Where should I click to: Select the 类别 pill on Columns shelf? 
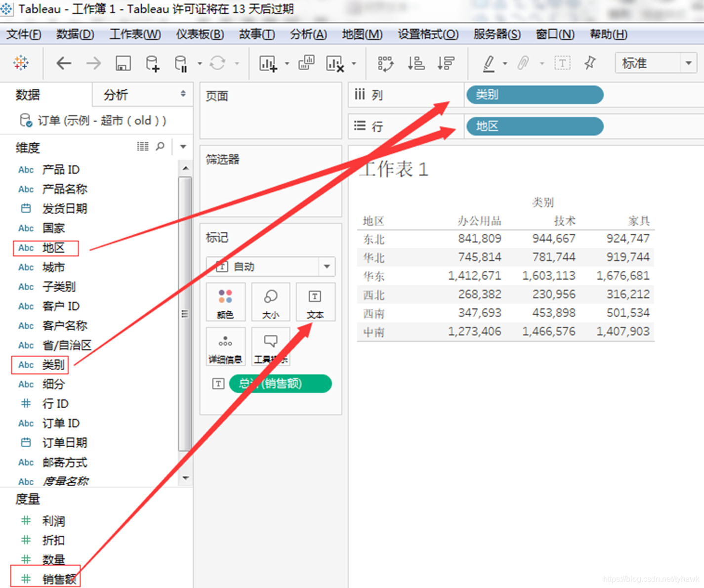[535, 94]
